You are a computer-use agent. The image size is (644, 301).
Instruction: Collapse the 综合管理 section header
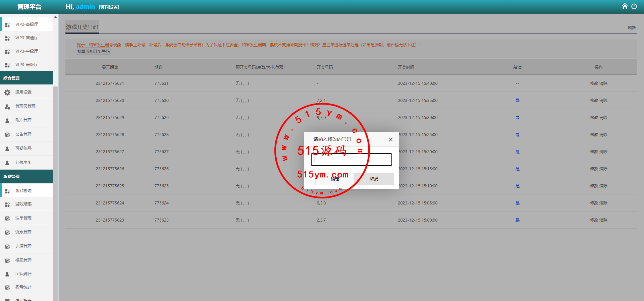(x=26, y=78)
